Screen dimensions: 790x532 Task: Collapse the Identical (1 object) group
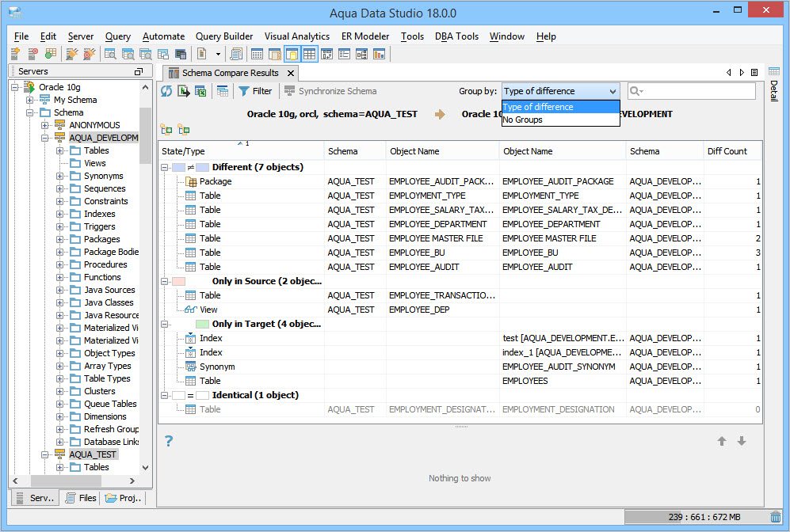pyautogui.click(x=164, y=396)
